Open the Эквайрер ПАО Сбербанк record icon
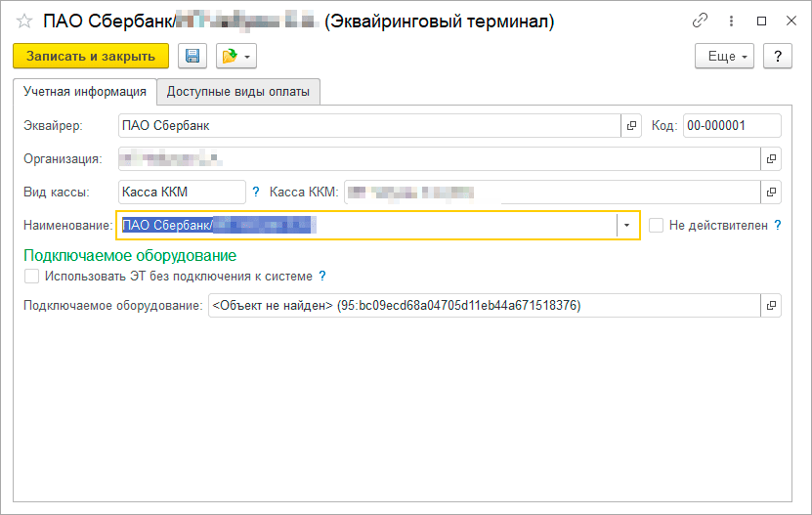Image resolution: width=812 pixels, height=515 pixels. 631,125
